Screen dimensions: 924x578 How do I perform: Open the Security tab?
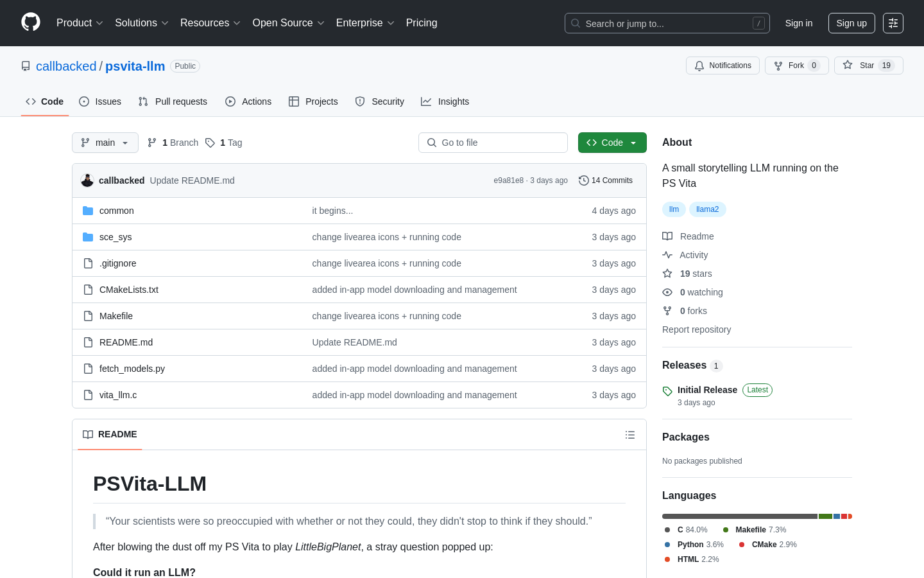380,101
